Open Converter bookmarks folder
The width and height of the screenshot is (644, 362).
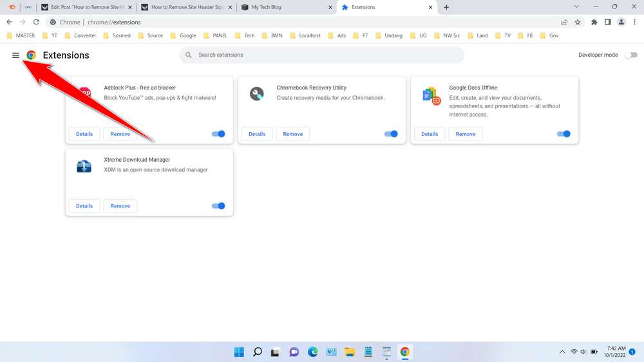[80, 35]
